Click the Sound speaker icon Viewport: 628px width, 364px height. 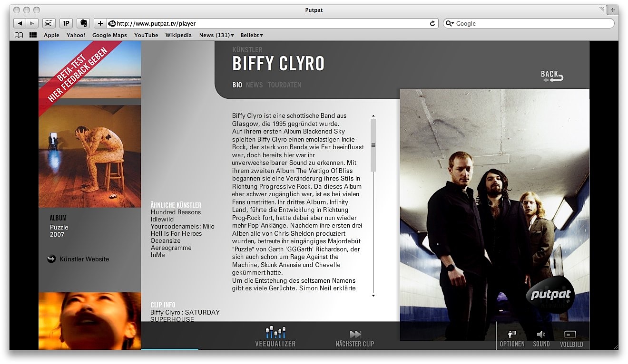click(x=541, y=334)
